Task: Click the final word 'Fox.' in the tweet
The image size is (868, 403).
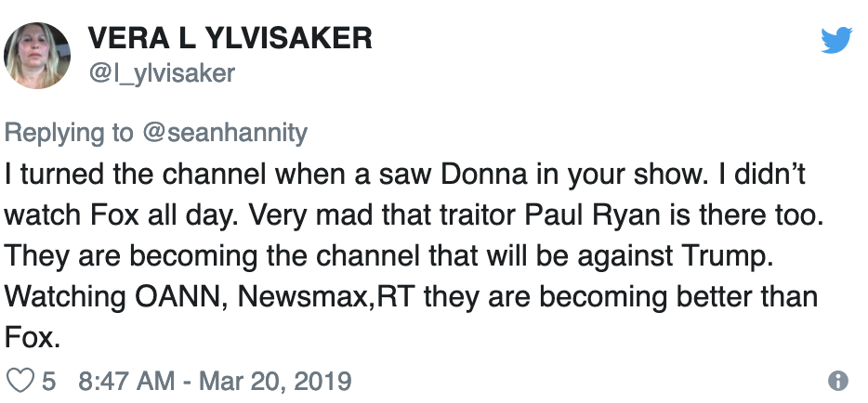Action: pyautogui.click(x=33, y=339)
